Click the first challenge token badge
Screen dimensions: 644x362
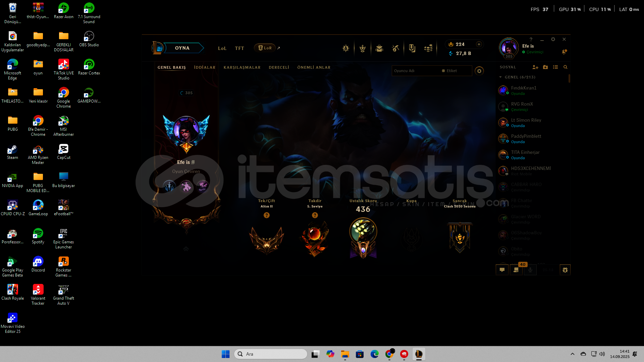[169, 186]
